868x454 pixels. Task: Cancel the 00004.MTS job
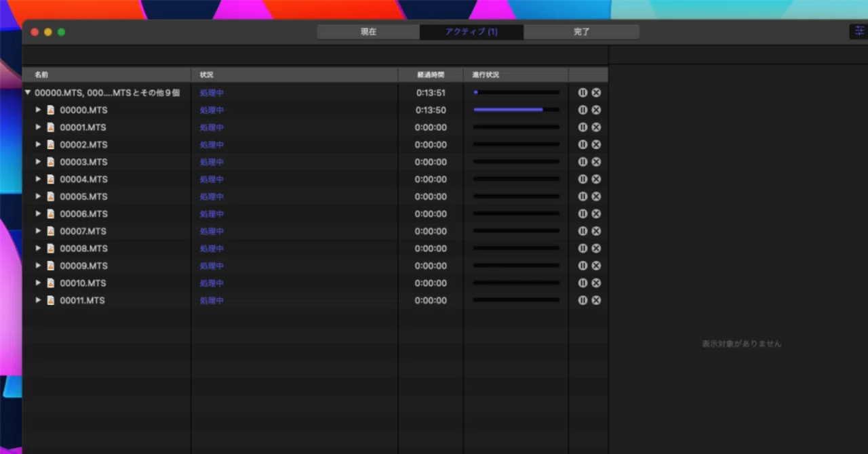596,179
